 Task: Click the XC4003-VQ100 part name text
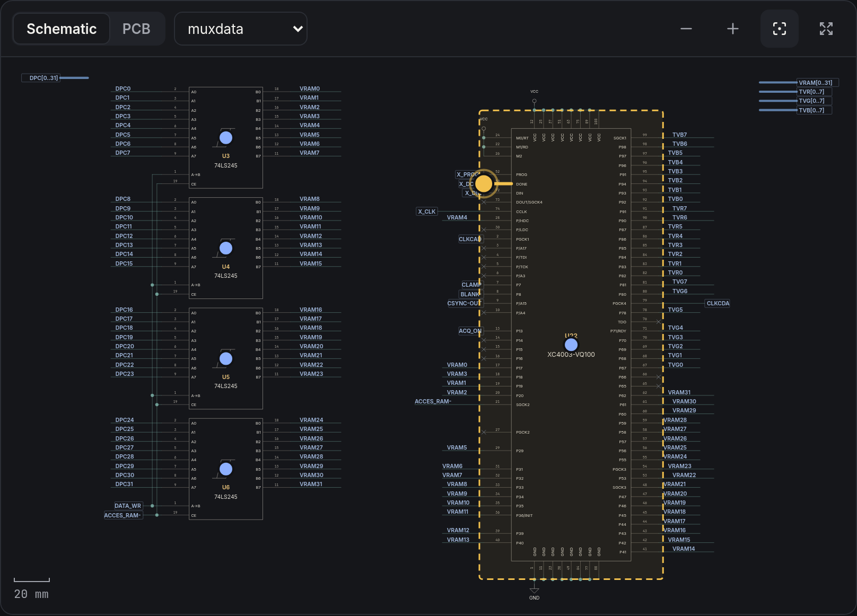click(571, 355)
